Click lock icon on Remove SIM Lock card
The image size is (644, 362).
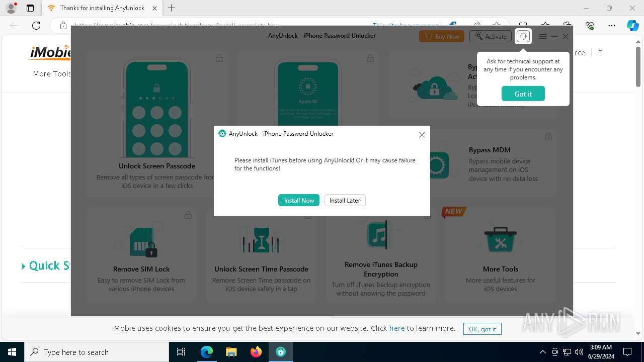pyautogui.click(x=188, y=215)
